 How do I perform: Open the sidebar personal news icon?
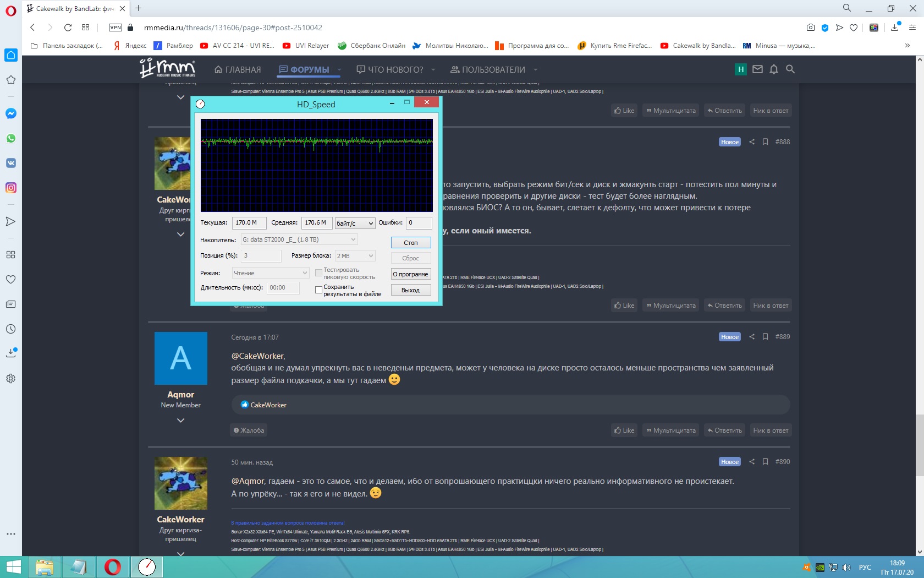click(x=10, y=304)
